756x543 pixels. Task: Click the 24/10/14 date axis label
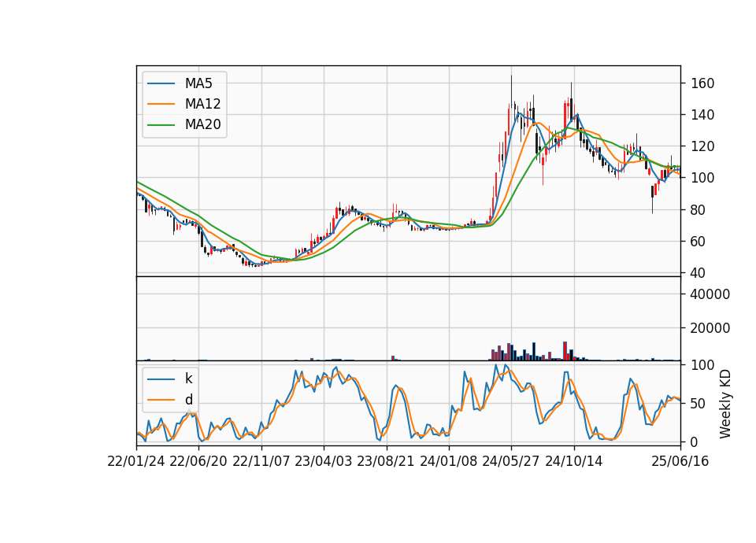[x=574, y=462]
